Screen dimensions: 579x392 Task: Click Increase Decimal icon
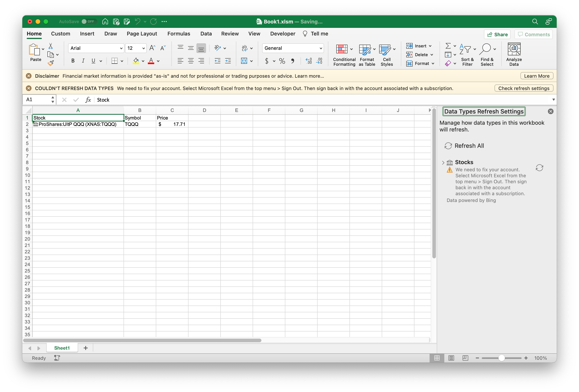coord(309,61)
